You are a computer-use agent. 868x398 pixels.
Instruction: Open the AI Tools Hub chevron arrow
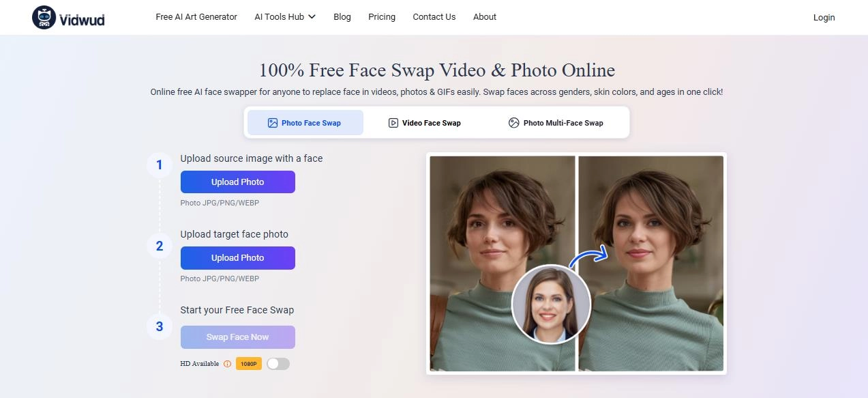point(311,17)
